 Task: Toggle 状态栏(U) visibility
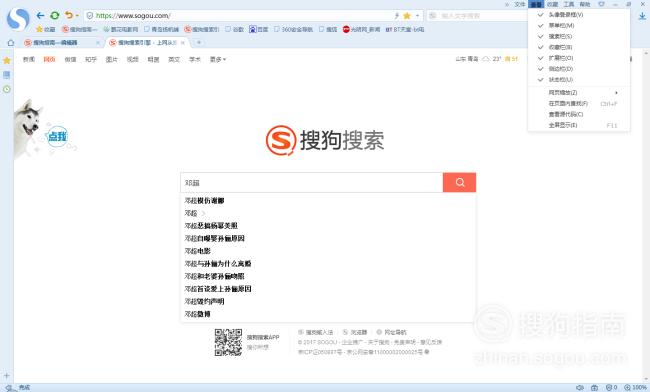point(579,80)
